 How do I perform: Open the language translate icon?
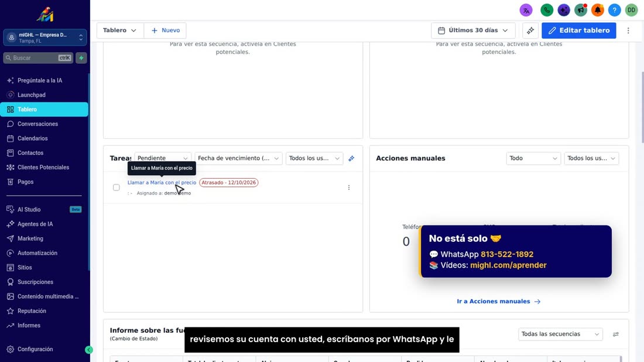click(x=526, y=10)
